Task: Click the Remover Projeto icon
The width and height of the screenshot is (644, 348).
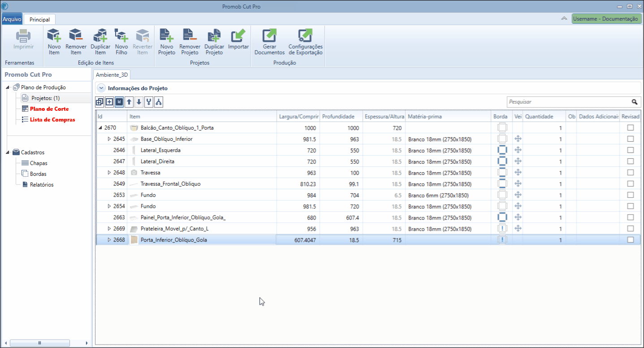Action: [190, 35]
